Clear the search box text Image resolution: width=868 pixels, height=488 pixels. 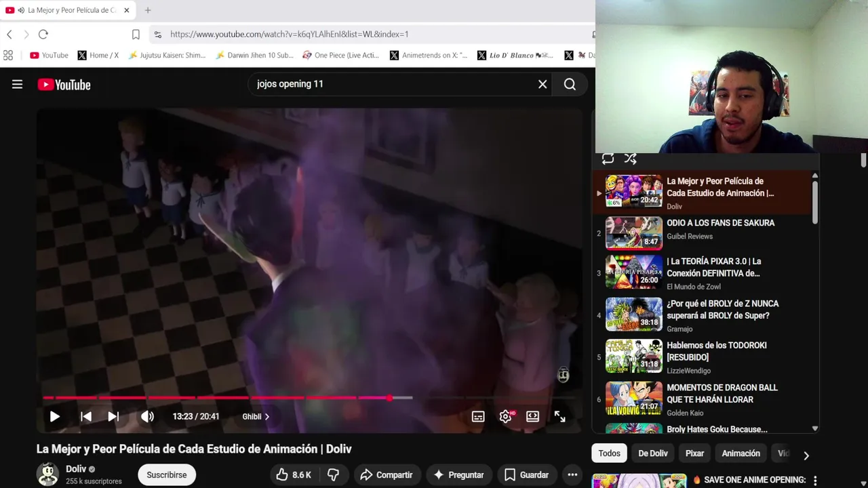(542, 84)
